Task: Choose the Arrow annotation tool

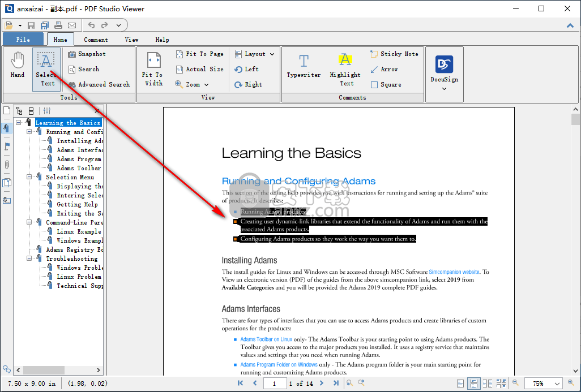Action: (x=384, y=69)
